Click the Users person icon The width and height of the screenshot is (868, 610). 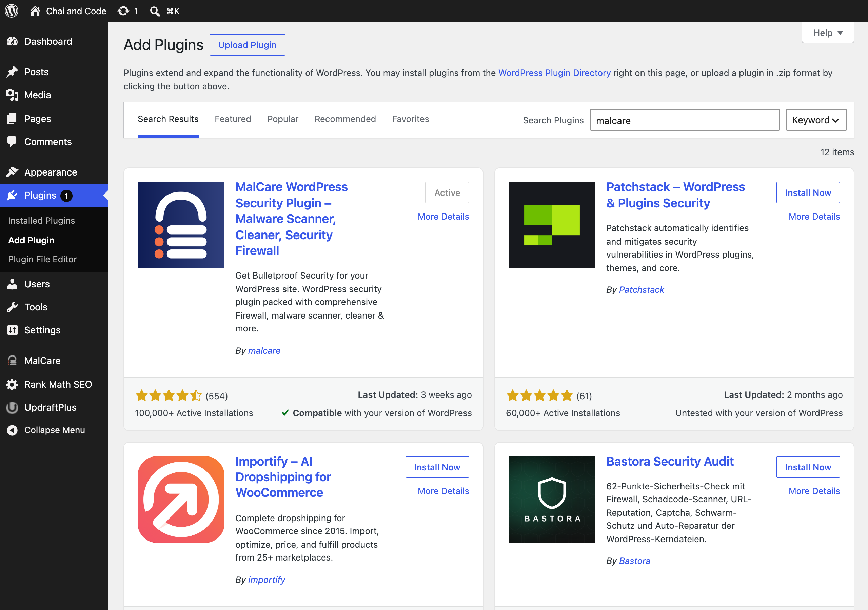pyautogui.click(x=13, y=284)
